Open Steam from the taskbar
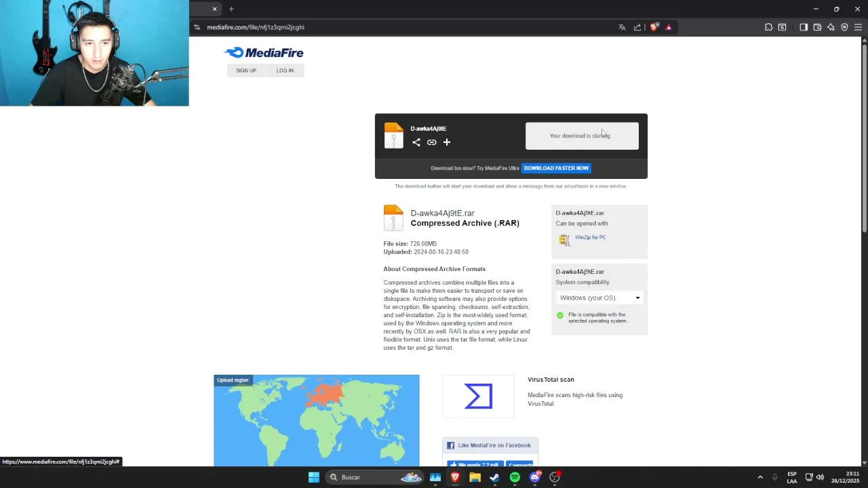 [x=495, y=477]
